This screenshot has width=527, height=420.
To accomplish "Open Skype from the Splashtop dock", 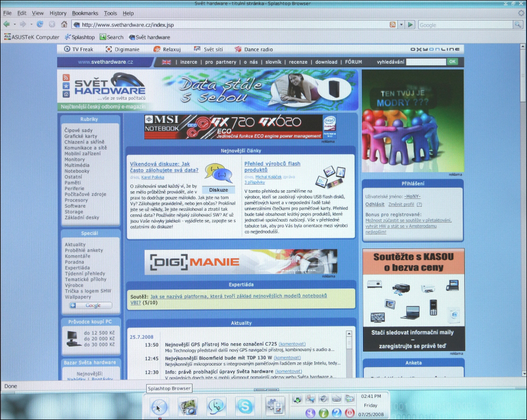I will tap(245, 406).
